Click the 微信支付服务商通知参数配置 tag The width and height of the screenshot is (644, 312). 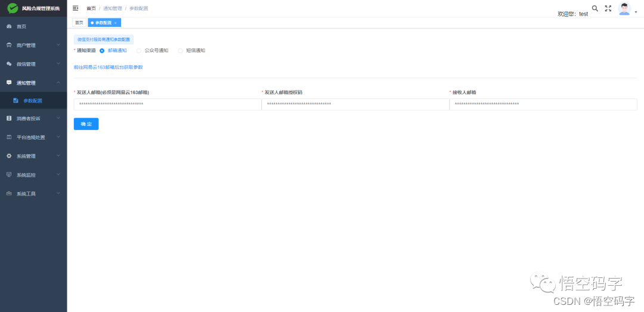coord(104,40)
